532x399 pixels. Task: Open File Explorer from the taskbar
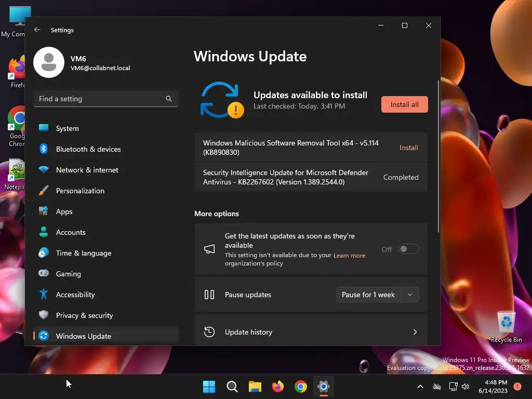pyautogui.click(x=255, y=387)
